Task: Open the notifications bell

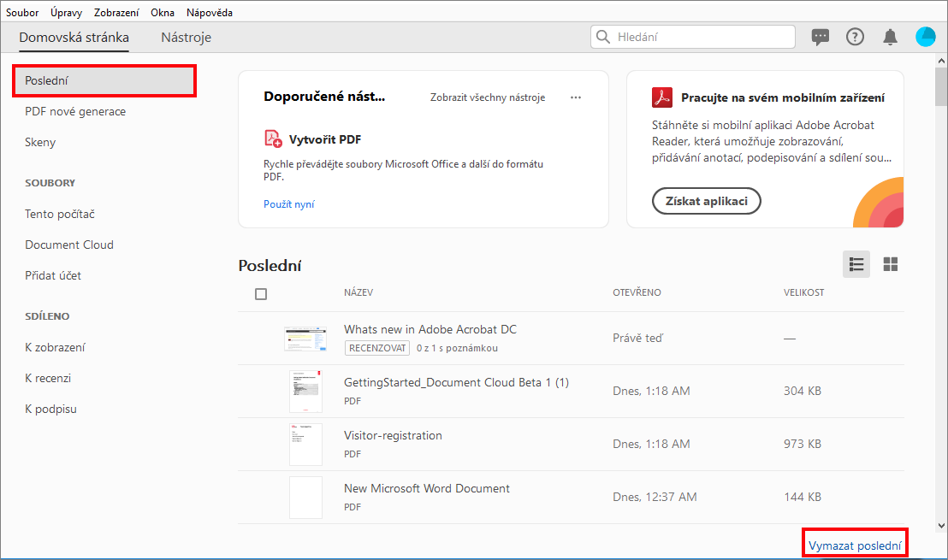Action: click(891, 37)
